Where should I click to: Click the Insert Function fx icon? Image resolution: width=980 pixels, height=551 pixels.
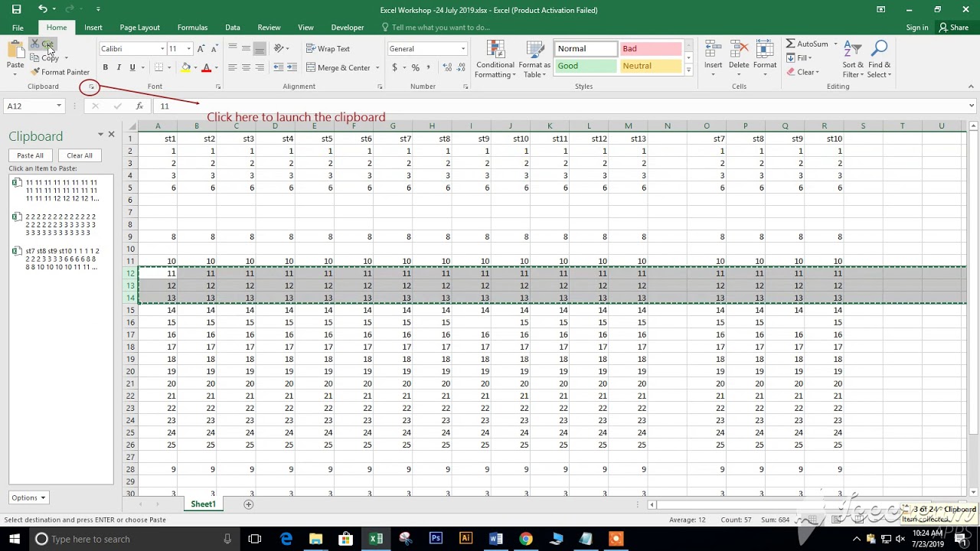(x=139, y=106)
